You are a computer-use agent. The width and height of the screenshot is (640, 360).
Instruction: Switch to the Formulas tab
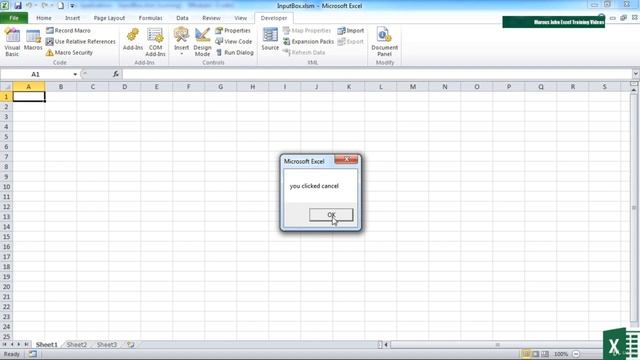[x=150, y=18]
